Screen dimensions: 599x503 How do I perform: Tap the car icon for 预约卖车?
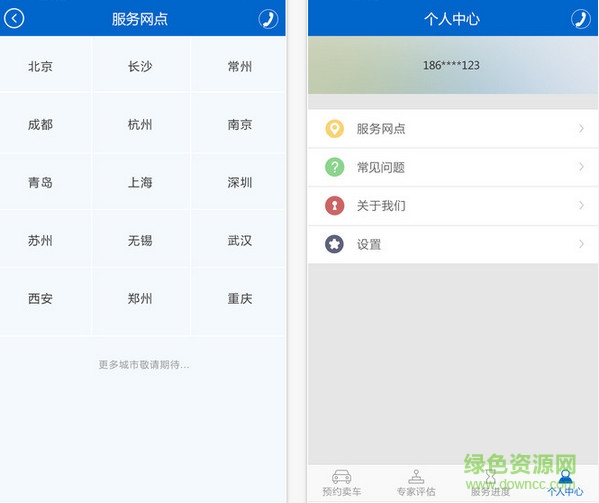click(342, 476)
